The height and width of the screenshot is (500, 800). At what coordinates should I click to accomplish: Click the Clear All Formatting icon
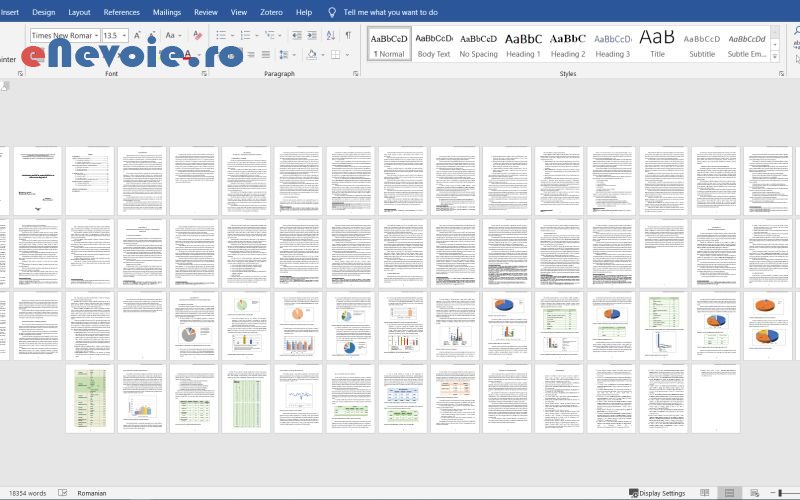[x=199, y=35]
